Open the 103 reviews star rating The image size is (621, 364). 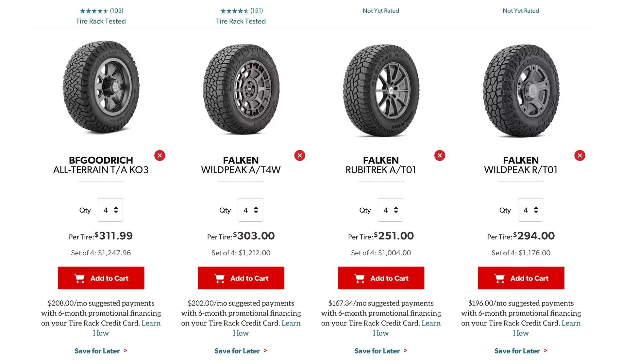102,11
